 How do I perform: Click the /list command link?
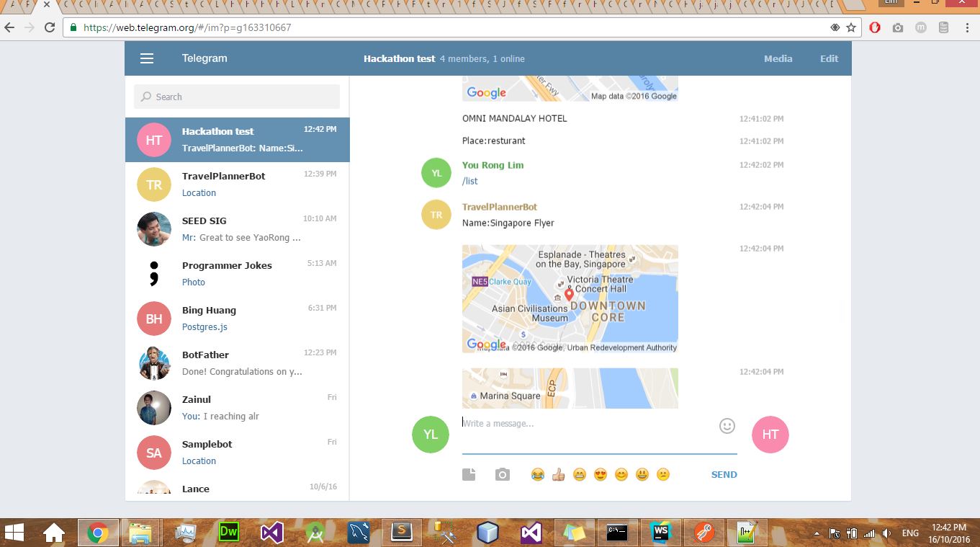point(469,181)
